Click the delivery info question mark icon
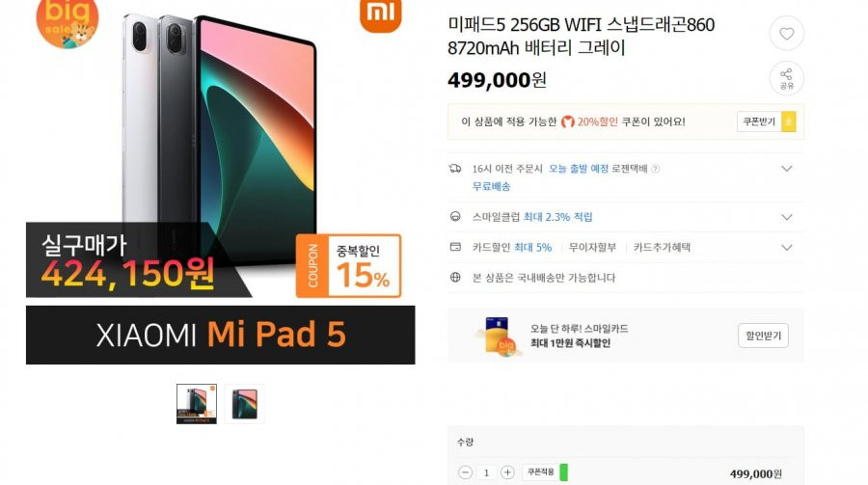Image resolution: width=868 pixels, height=485 pixels. click(656, 169)
